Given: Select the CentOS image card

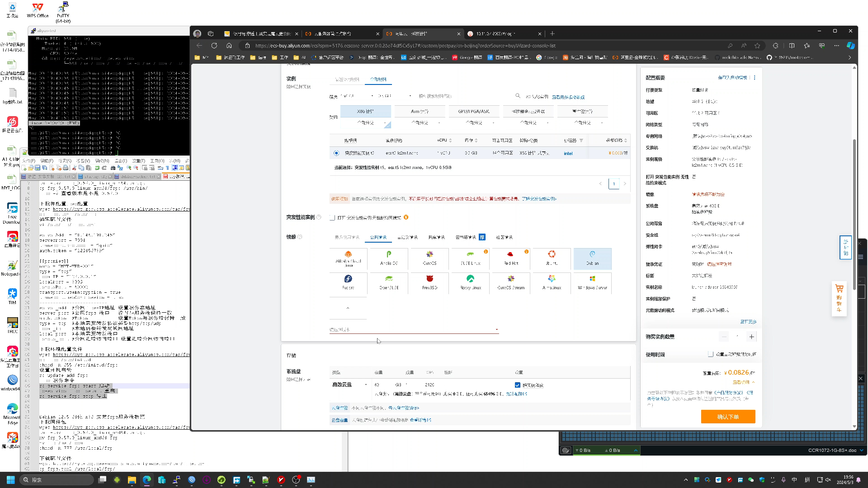Looking at the screenshot, I should [x=429, y=258].
